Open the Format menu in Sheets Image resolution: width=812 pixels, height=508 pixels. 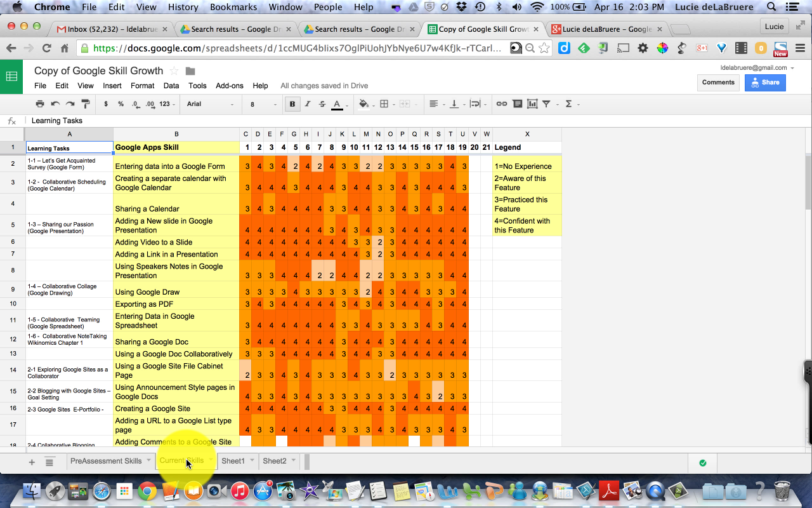pos(143,86)
